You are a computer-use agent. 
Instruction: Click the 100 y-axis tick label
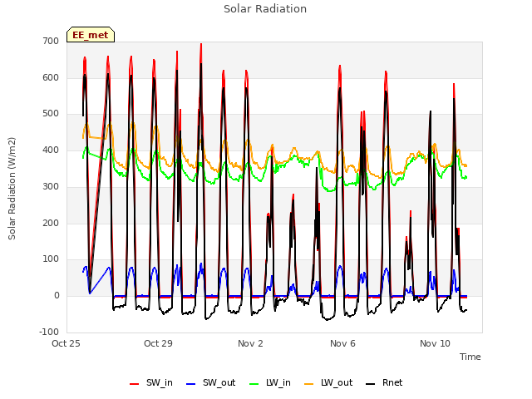click(51, 259)
